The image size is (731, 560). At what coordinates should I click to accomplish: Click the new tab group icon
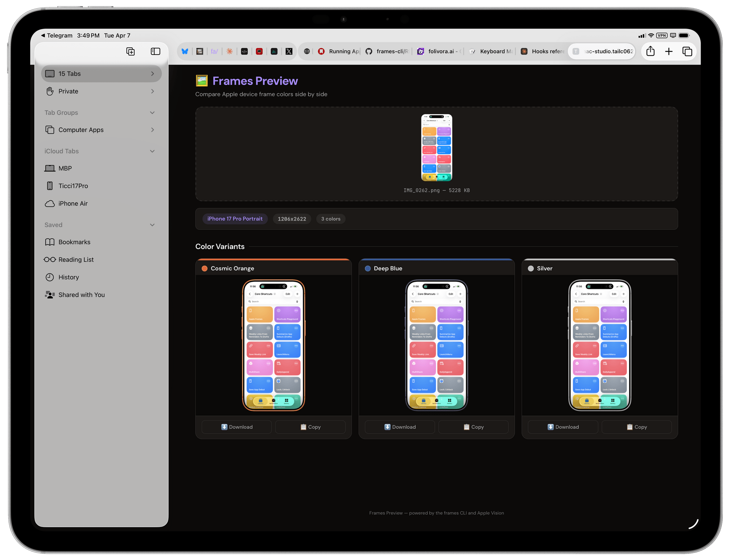(x=131, y=51)
